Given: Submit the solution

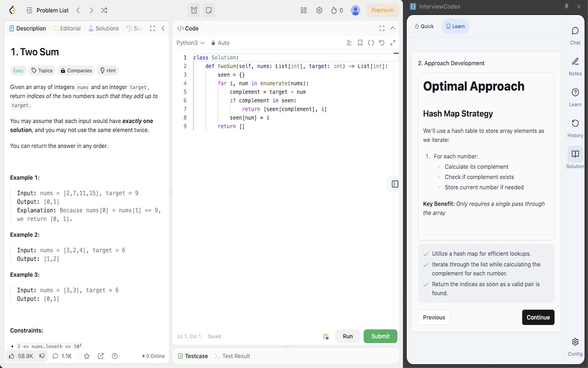Looking at the screenshot, I should coord(380,336).
